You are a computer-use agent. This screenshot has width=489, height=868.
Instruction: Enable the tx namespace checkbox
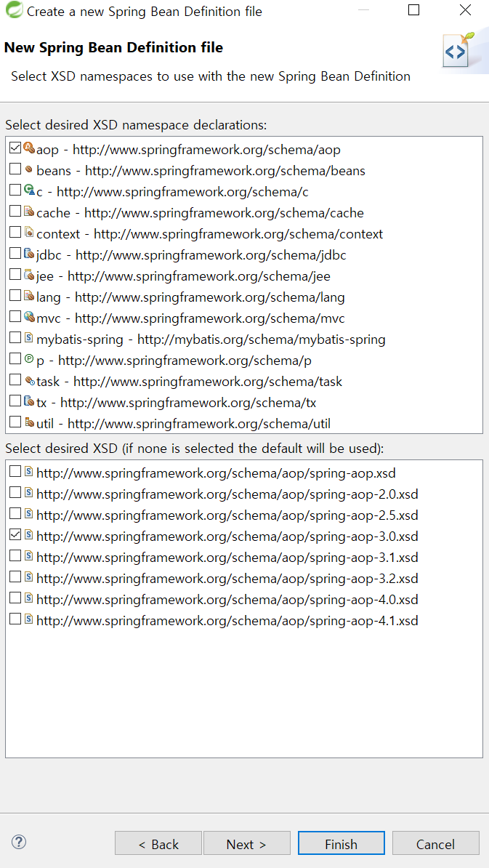(x=15, y=401)
